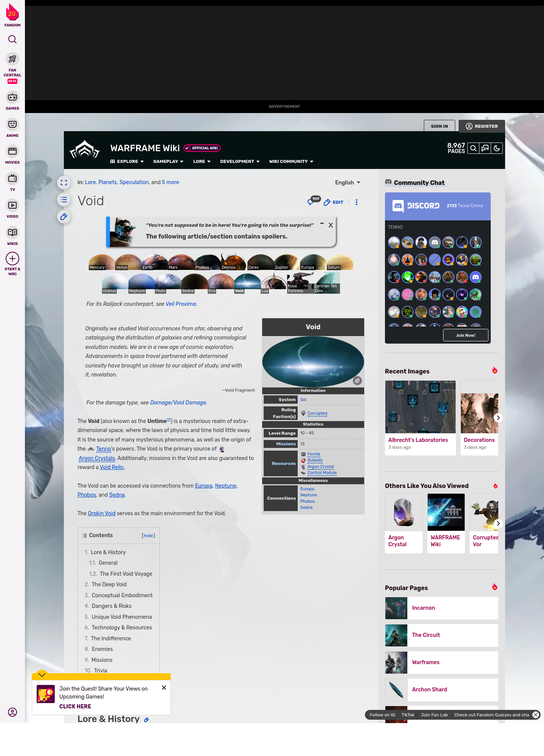
Task: Advance the Recent Images carousel arrow
Action: (498, 418)
